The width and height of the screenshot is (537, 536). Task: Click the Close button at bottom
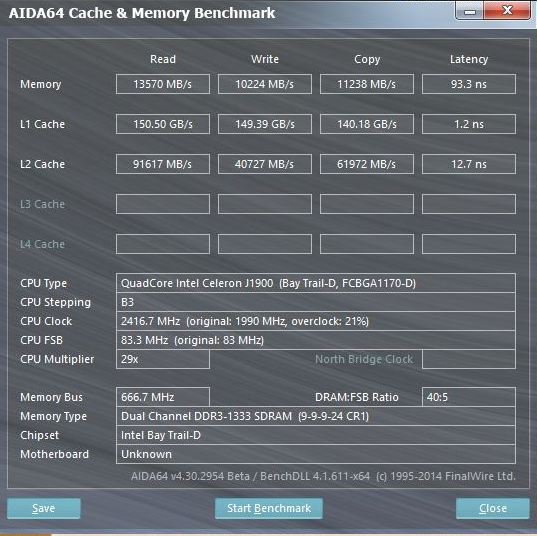pos(493,508)
